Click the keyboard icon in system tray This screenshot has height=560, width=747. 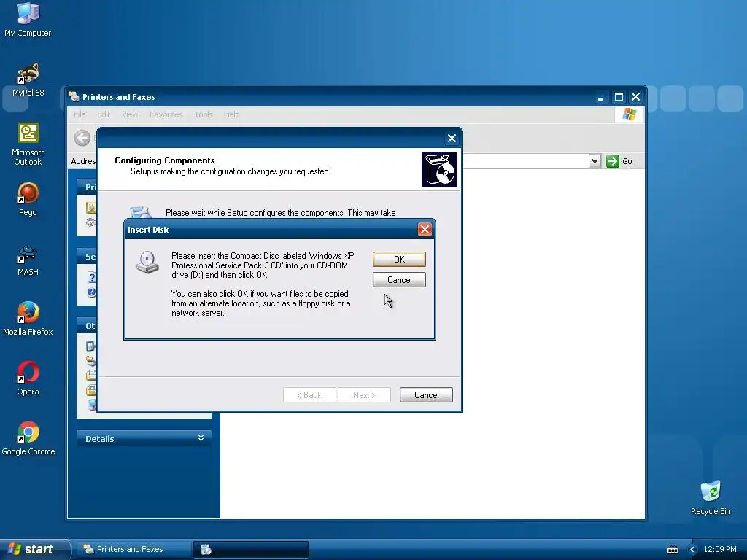tap(672, 550)
